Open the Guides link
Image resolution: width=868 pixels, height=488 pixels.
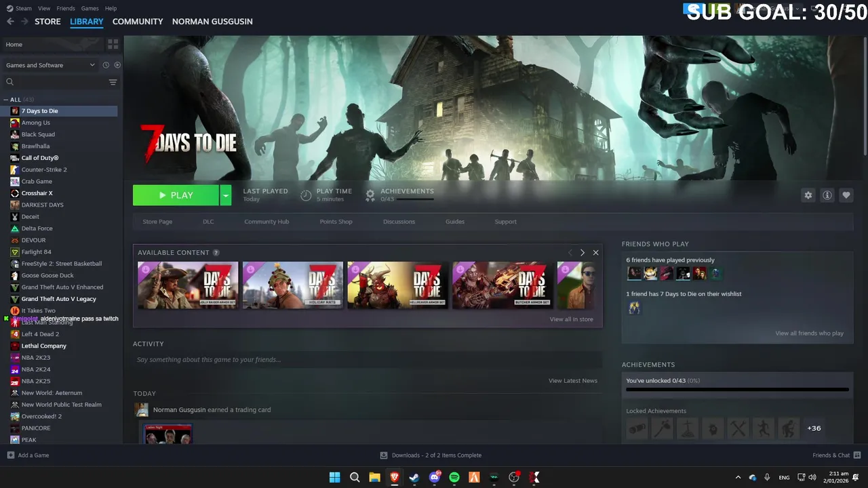455,222
